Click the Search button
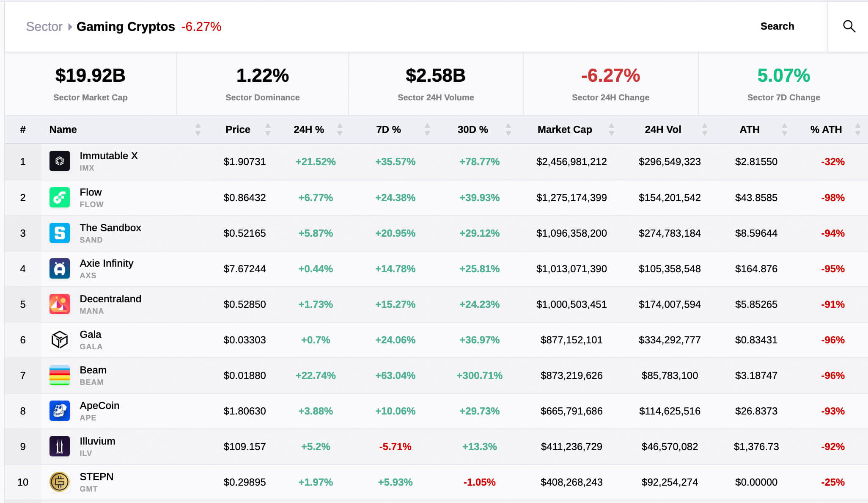The image size is (868, 503). 777,26
